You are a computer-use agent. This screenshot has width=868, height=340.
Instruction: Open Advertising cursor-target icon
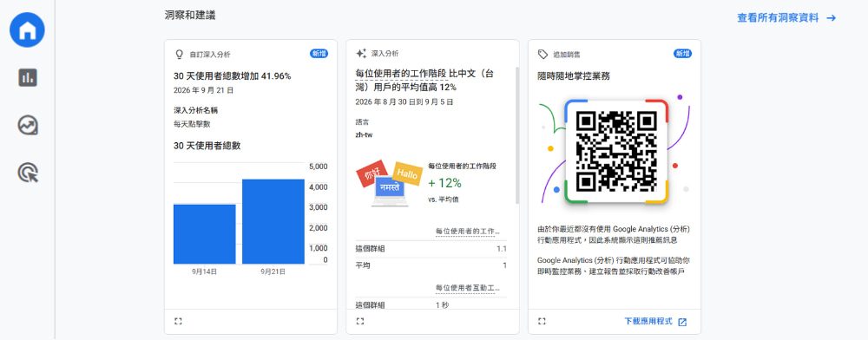[x=27, y=173]
